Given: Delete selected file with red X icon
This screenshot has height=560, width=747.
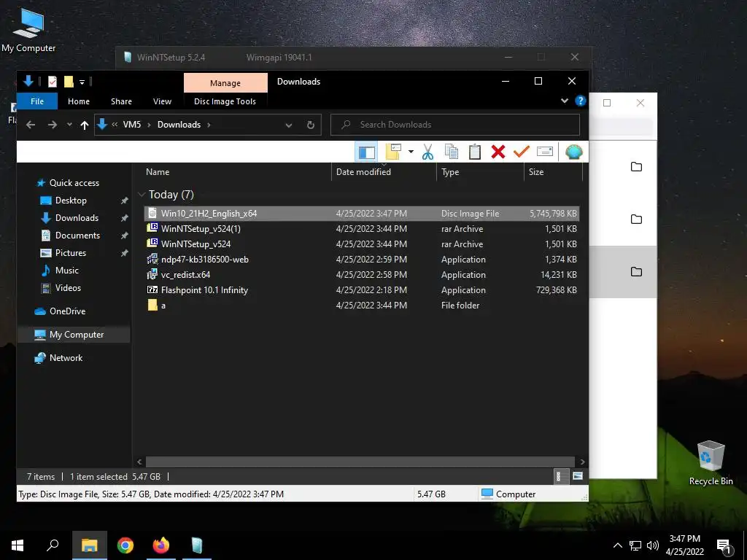Looking at the screenshot, I should [498, 152].
